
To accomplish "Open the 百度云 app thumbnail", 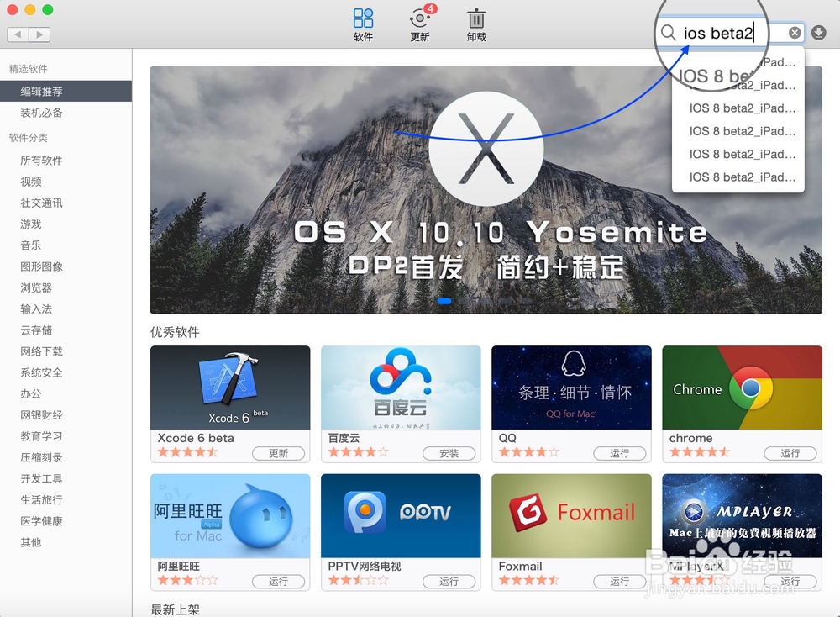I will click(401, 388).
